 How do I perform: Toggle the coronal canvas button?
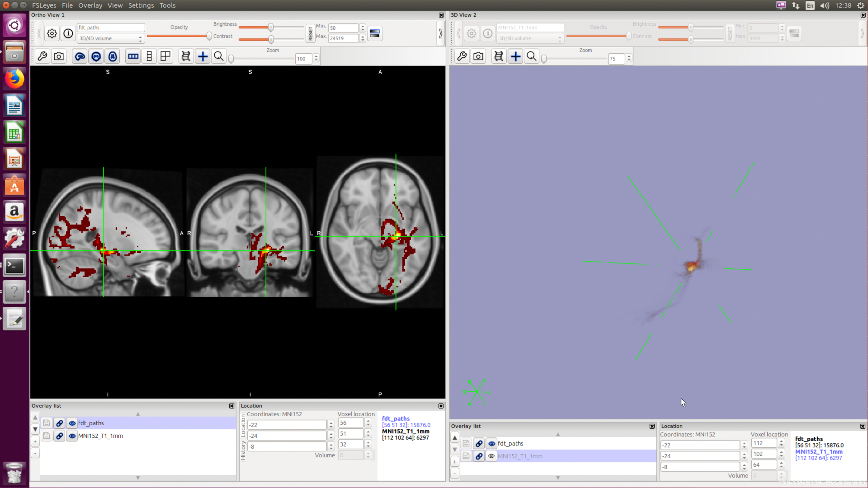click(x=96, y=56)
